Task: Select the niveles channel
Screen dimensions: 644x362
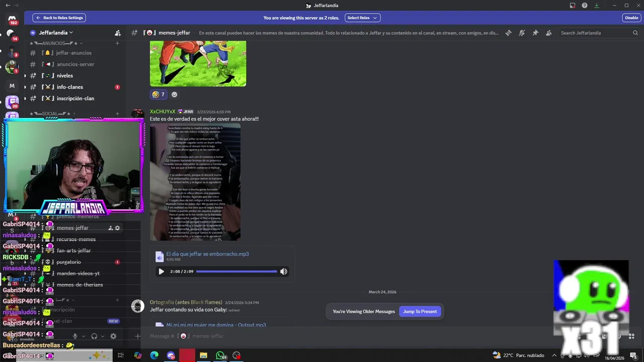Action: [x=74, y=75]
